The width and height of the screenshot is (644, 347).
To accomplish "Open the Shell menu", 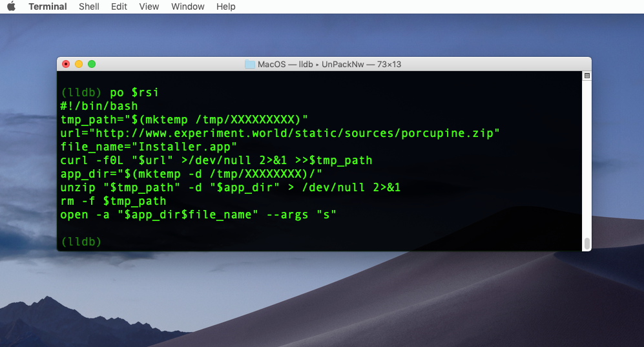I will [x=89, y=6].
